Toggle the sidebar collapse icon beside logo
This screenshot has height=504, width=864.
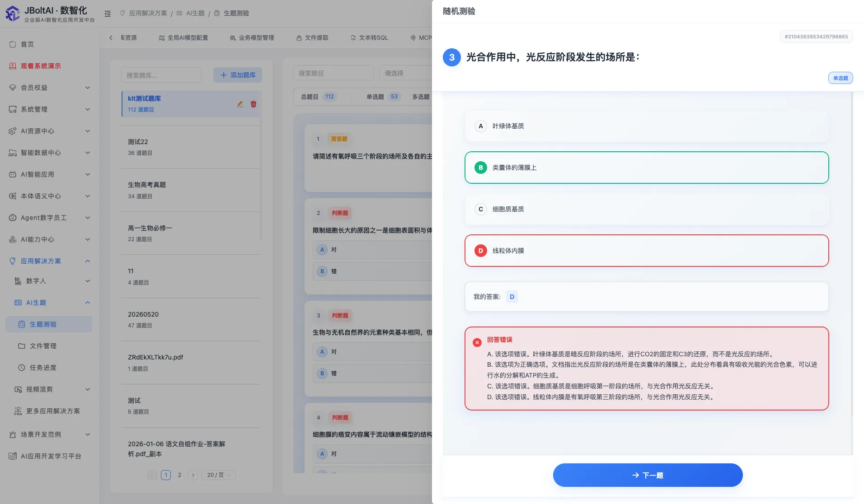coord(108,14)
